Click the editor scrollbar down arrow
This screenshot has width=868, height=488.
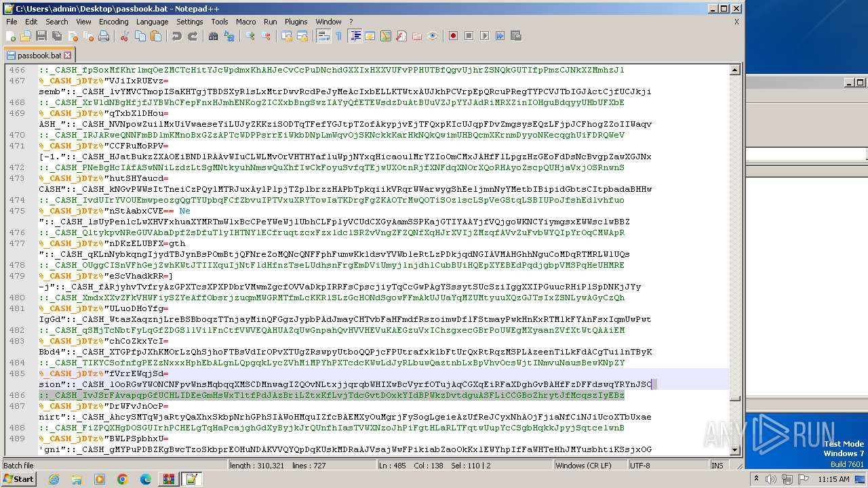[x=735, y=449]
